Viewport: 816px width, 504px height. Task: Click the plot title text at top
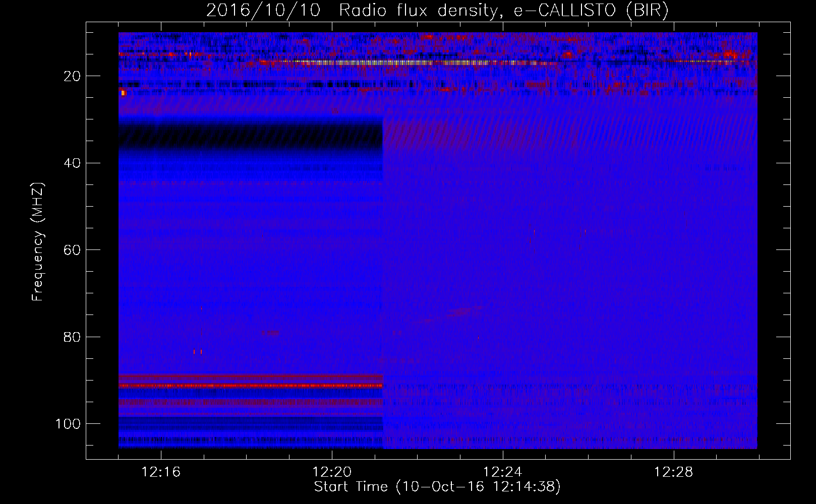tap(437, 10)
